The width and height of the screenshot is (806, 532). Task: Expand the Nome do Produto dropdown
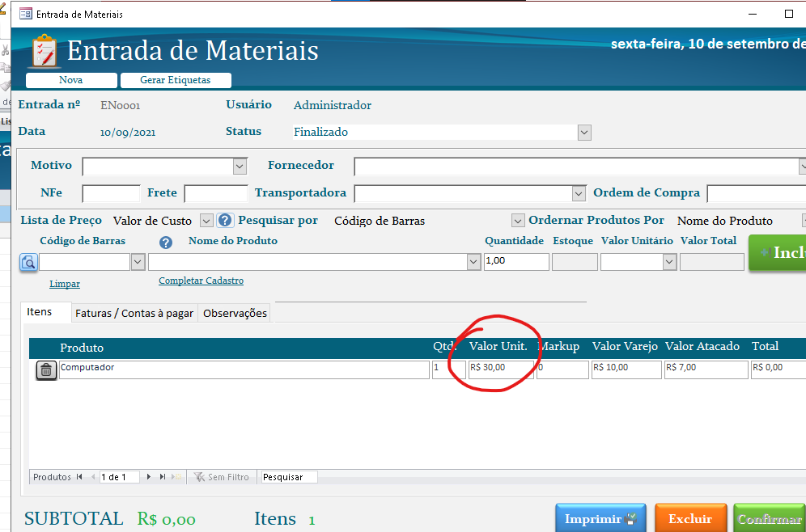pyautogui.click(x=474, y=262)
